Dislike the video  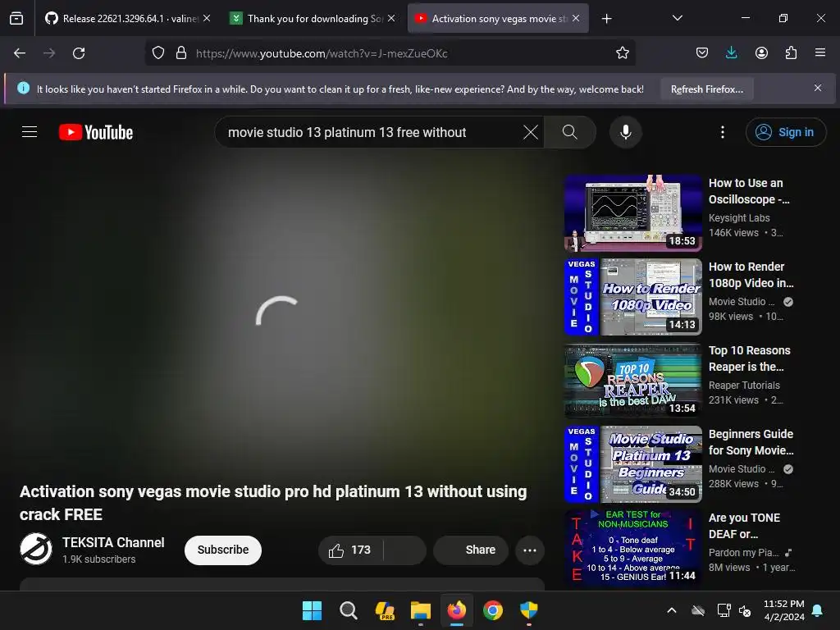click(x=405, y=550)
